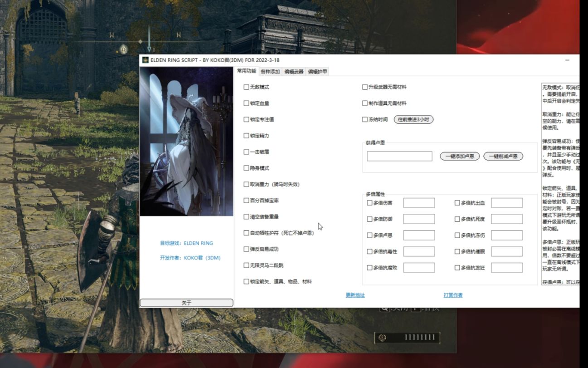This screenshot has height=368, width=588.
Task: Toggle the 多倍防御 checkbox
Action: (369, 219)
